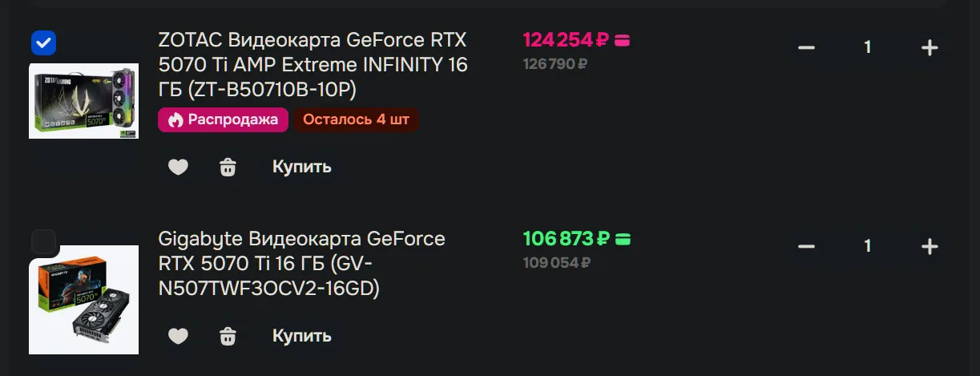
Task: Open Gigabyte RTX 5070 Ti product title
Action: tap(301, 263)
